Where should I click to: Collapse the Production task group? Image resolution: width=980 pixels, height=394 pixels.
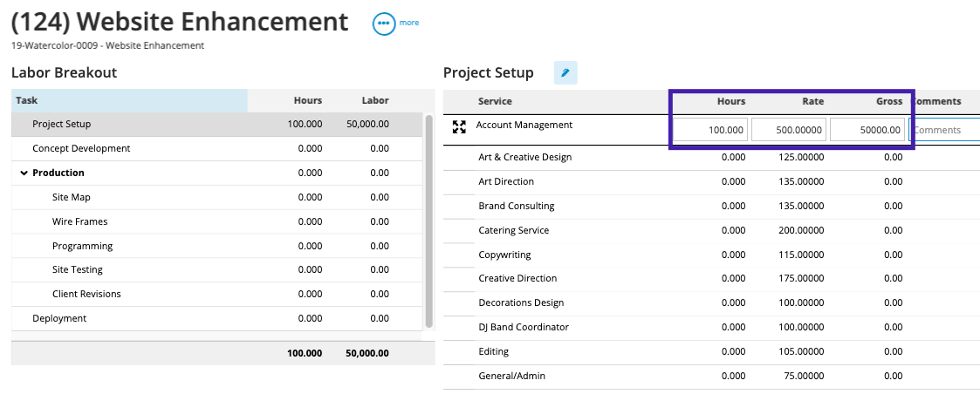pos(24,173)
